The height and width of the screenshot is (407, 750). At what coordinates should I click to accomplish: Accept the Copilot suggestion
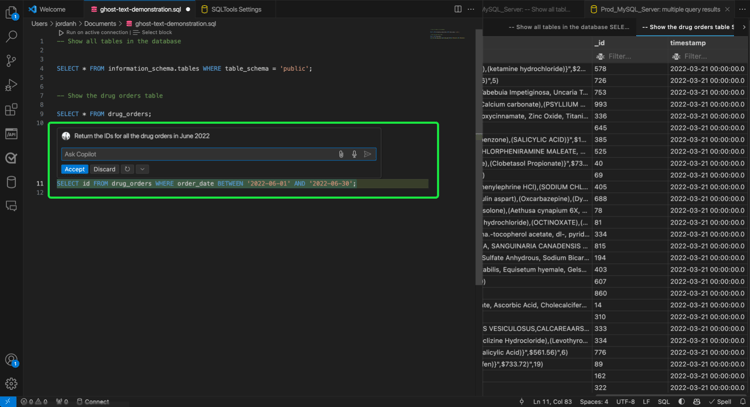pyautogui.click(x=74, y=169)
